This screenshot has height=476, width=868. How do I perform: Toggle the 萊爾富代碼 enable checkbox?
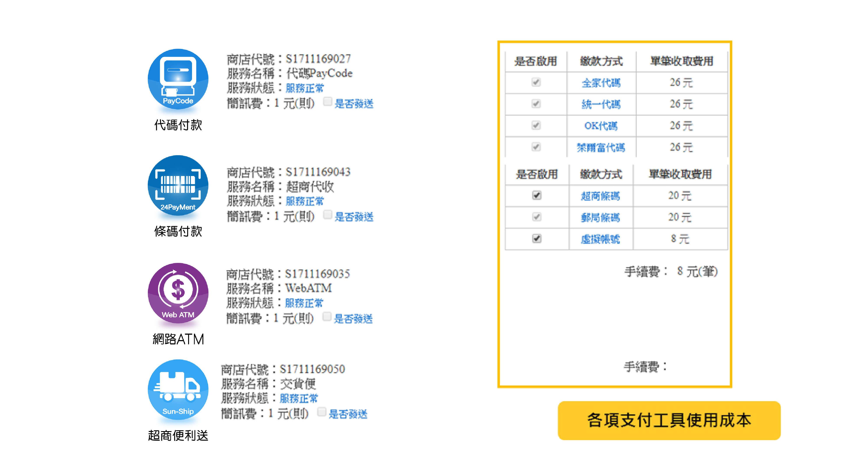point(536,147)
